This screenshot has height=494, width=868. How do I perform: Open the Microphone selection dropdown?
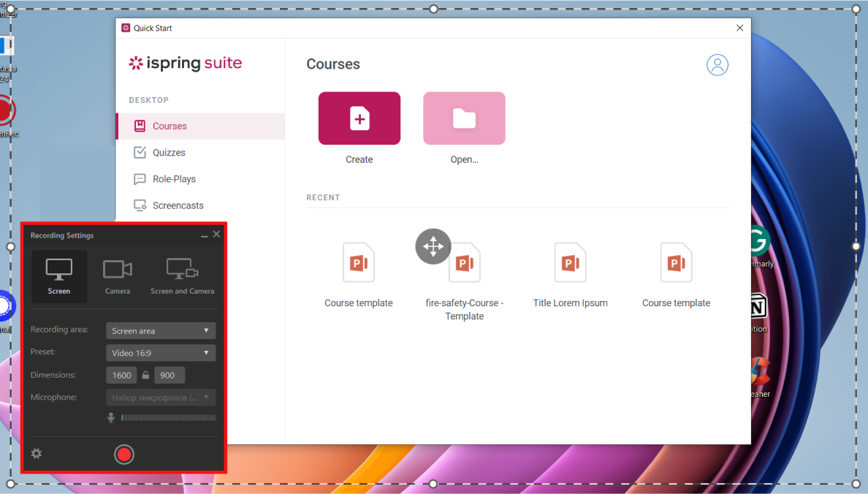click(x=161, y=397)
